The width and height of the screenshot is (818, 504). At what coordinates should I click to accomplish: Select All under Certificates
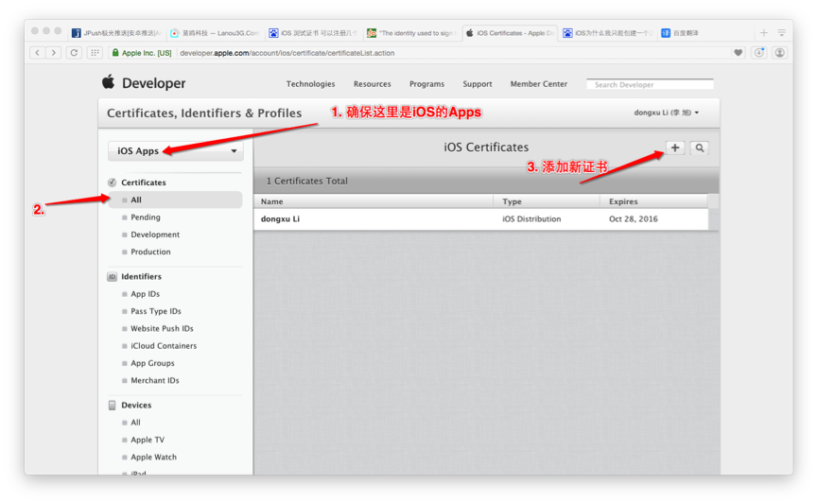pyautogui.click(x=176, y=200)
